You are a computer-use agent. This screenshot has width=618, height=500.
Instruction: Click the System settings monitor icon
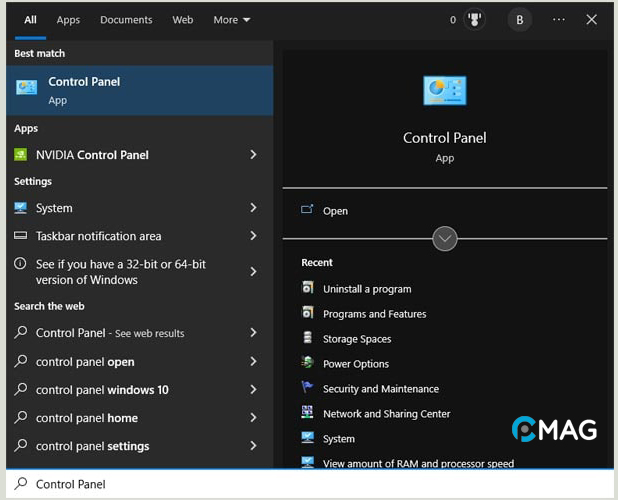click(22, 208)
